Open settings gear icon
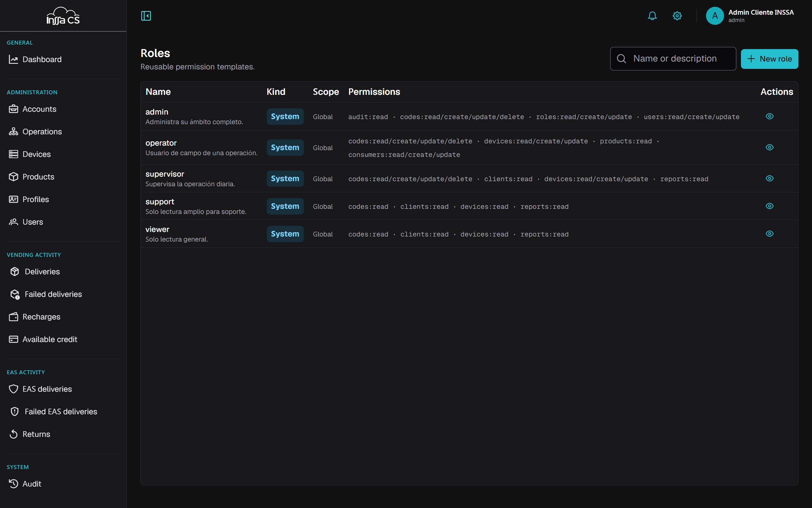Viewport: 812px width, 508px height. [677, 16]
